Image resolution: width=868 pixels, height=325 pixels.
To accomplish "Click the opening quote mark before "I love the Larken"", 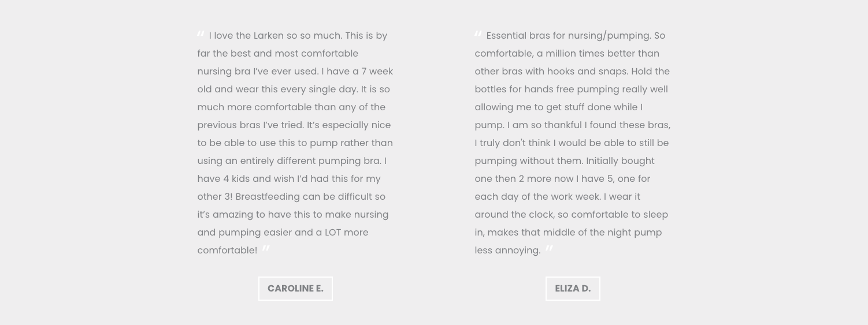I will click(201, 34).
